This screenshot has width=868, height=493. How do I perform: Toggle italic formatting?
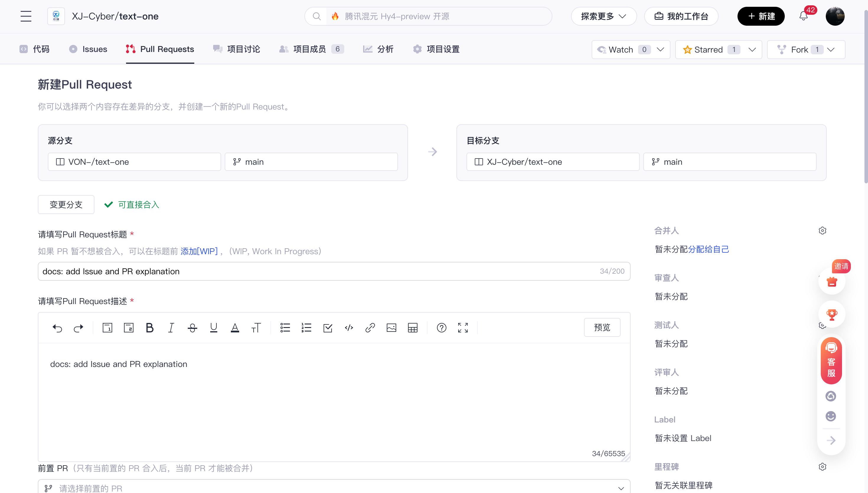171,328
